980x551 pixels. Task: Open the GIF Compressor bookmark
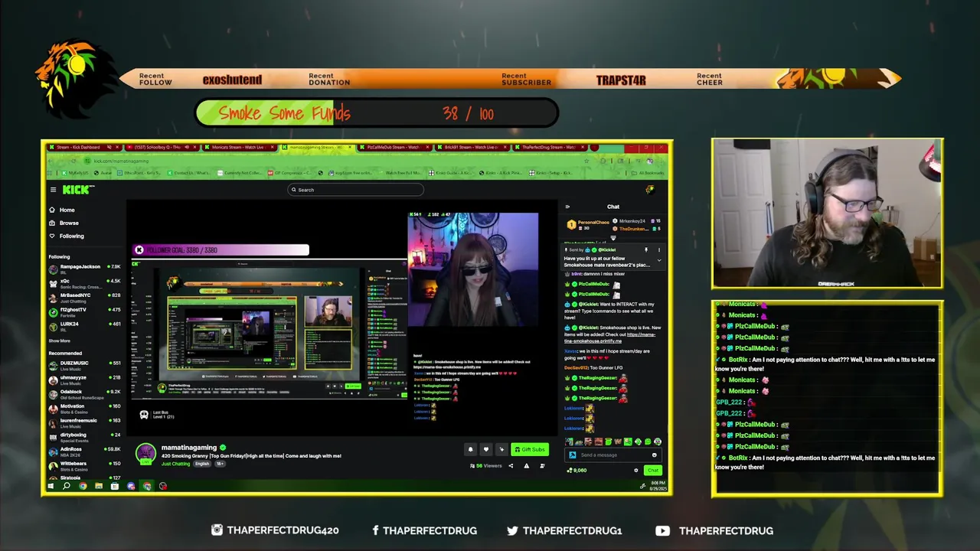tap(288, 173)
